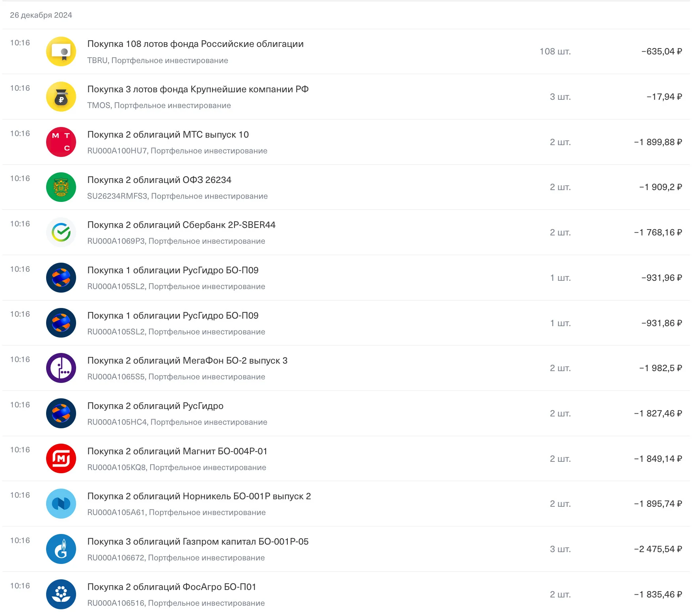Open 'Покупка 3 лотов фонда Крупнейшие компании РФ'
The width and height of the screenshot is (697, 616).
(x=198, y=89)
